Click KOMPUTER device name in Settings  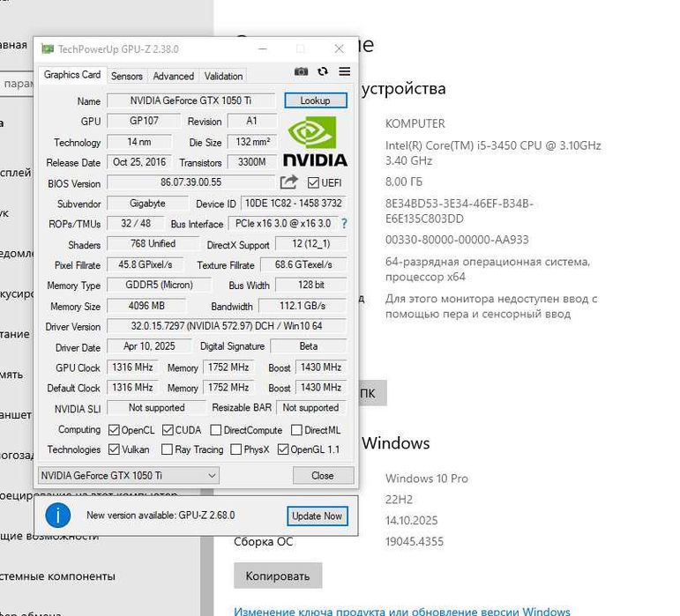point(415,124)
